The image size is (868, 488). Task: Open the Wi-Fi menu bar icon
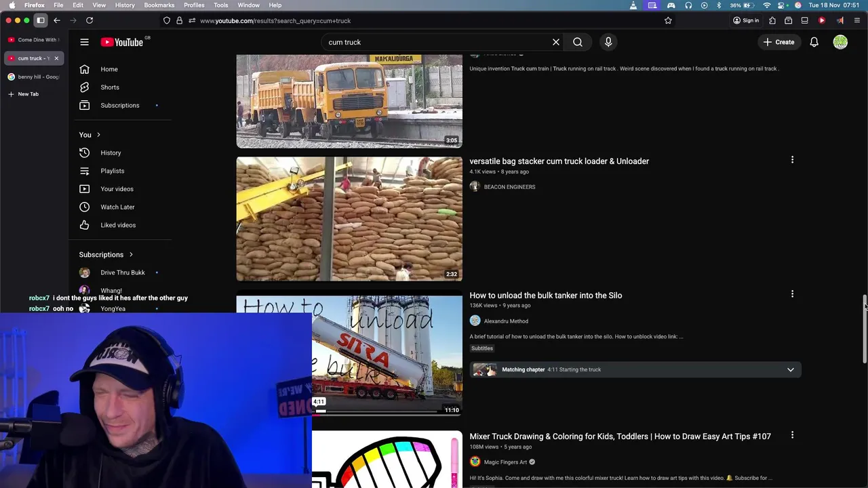click(767, 5)
